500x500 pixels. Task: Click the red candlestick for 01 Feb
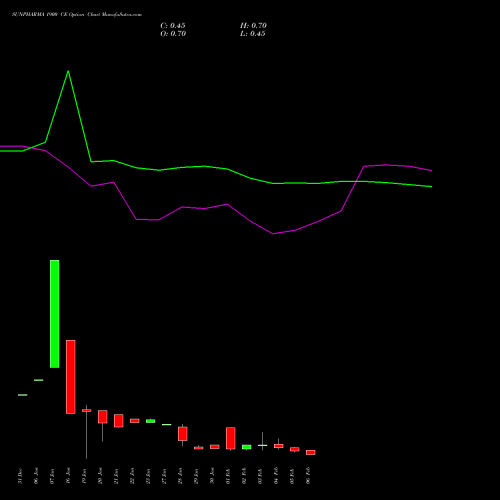[x=231, y=438]
